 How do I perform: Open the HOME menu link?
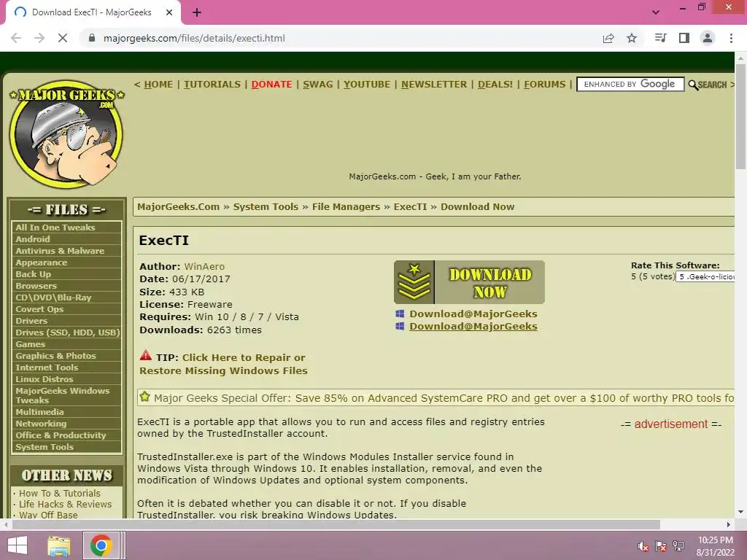click(x=158, y=85)
